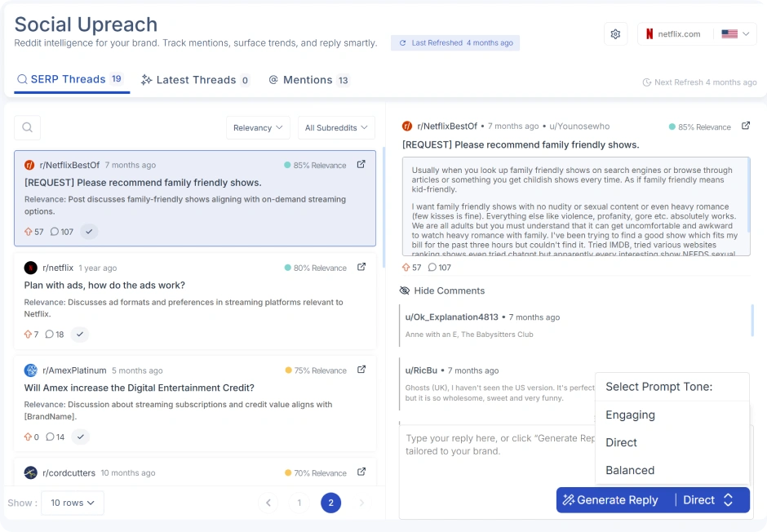Viewport: 767px width, 532px height.
Task: Open Will Amex increase Digital Entertainment Credit thread
Action: pyautogui.click(x=140, y=388)
